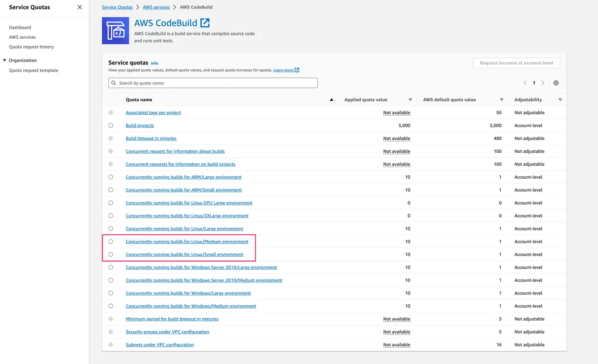Select Linux/Medium environment quota radio
598x364 pixels.
[x=111, y=242]
